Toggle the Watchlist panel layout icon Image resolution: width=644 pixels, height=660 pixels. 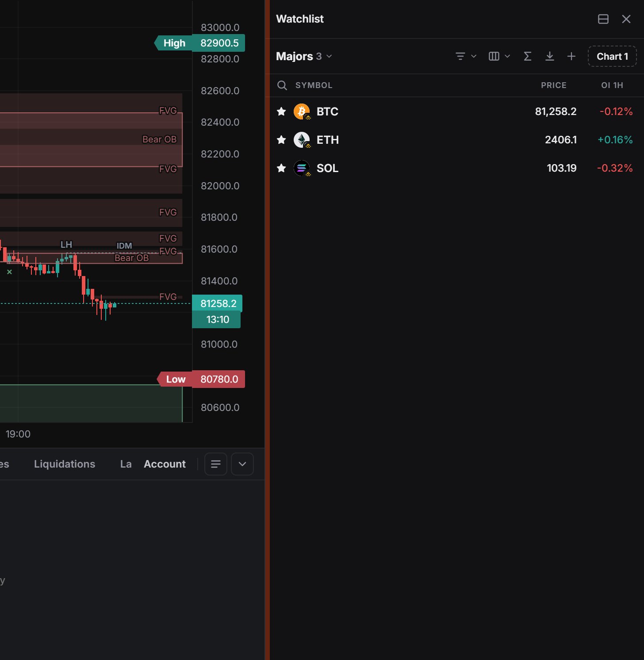(x=603, y=19)
